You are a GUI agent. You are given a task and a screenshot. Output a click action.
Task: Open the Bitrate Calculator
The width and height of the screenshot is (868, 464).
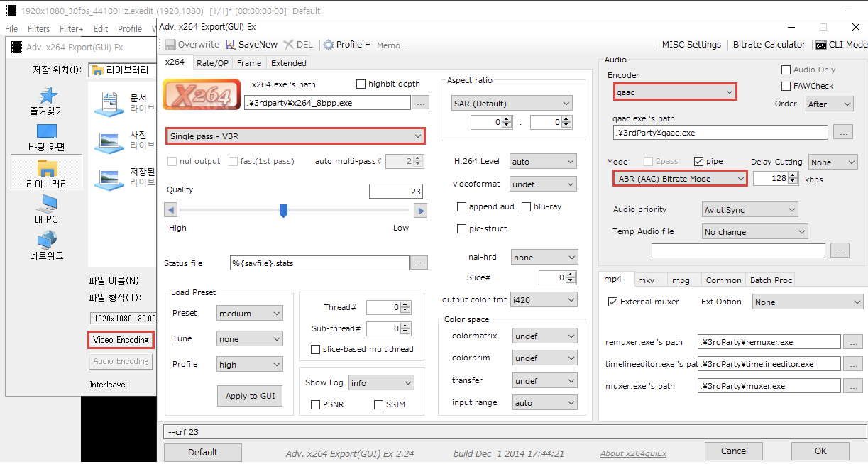pyautogui.click(x=769, y=44)
